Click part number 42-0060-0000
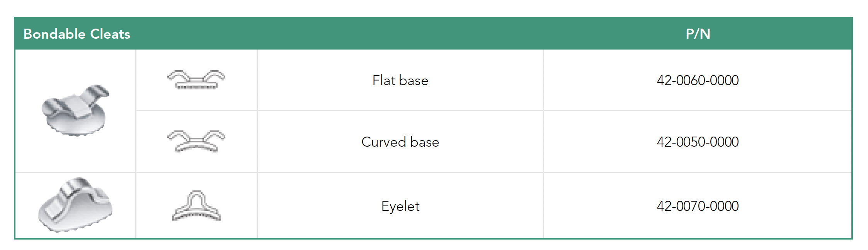The width and height of the screenshot is (868, 250). [x=698, y=80]
